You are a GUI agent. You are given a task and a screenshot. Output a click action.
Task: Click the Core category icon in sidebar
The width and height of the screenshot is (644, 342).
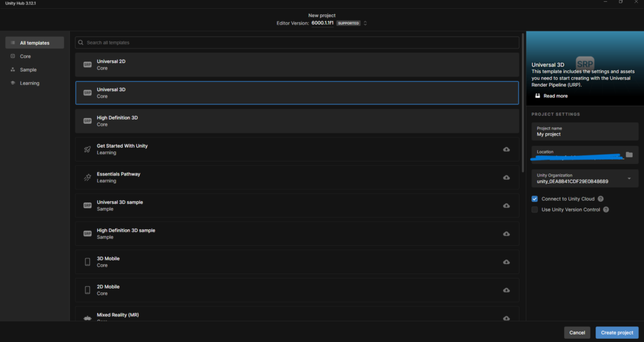pos(13,56)
